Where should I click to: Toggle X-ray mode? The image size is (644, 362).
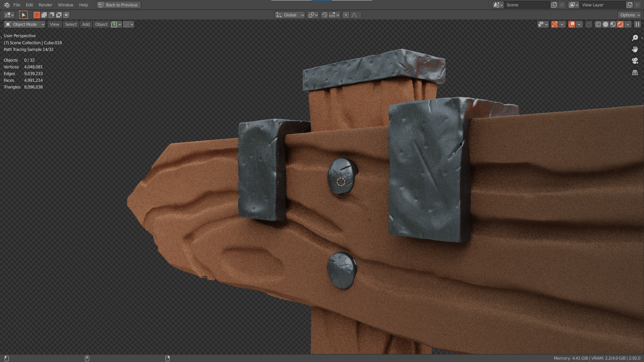tap(589, 24)
